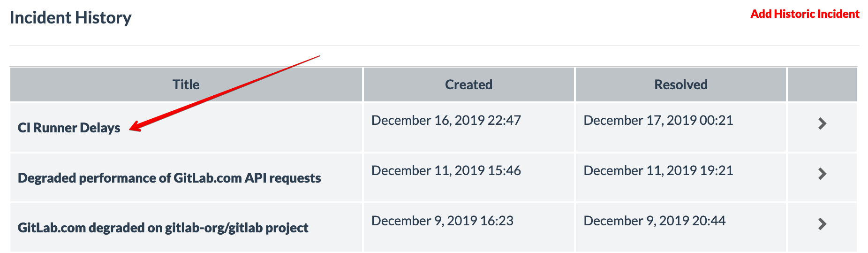Click resolved date December 9, 2019 20:44

click(654, 221)
